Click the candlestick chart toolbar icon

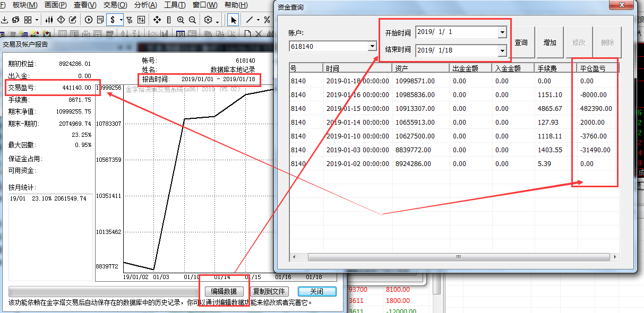pyautogui.click(x=49, y=20)
